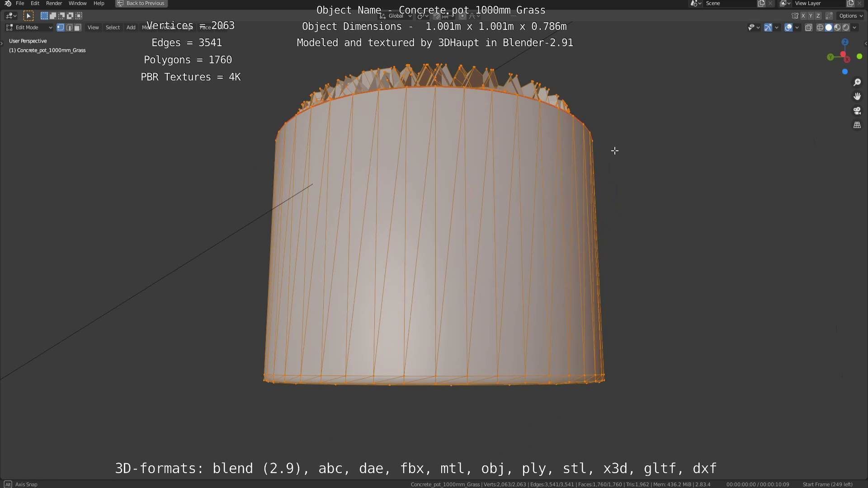The image size is (868, 488).
Task: Switch to rendered shading
Action: click(845, 28)
